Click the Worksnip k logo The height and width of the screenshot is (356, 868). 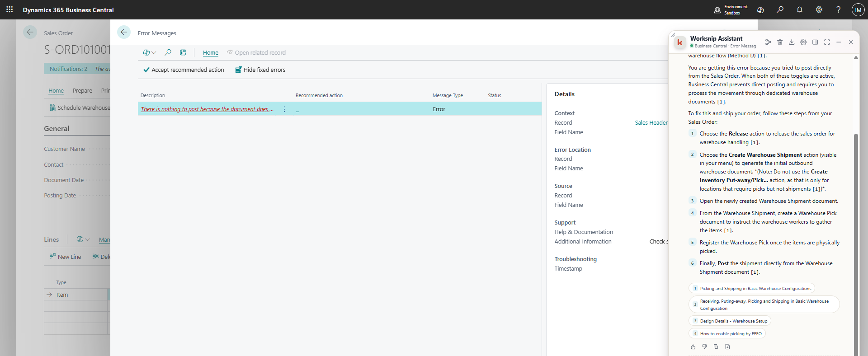[679, 42]
